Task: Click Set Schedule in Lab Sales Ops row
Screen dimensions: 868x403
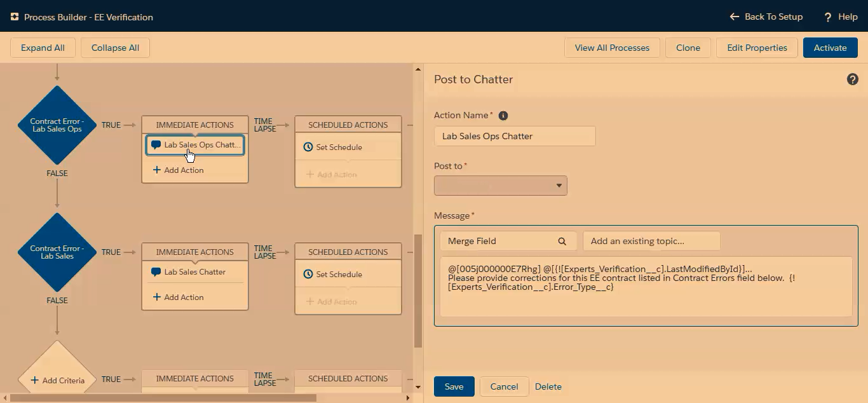Action: point(333,147)
